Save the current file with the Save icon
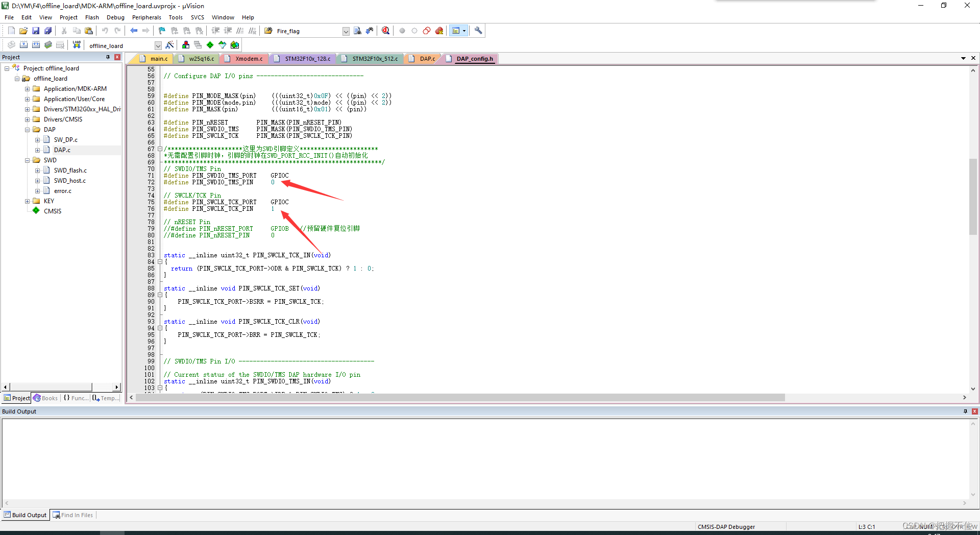The height and width of the screenshot is (535, 980). [36, 31]
